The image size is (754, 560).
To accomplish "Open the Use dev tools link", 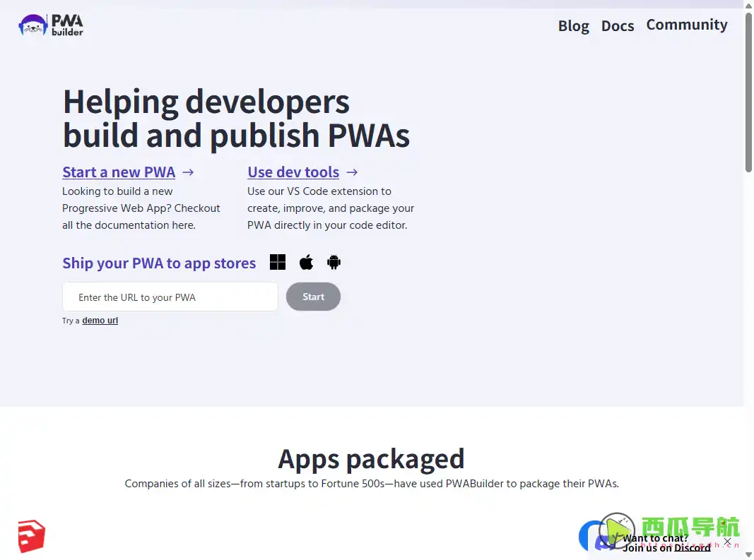I will (x=293, y=172).
